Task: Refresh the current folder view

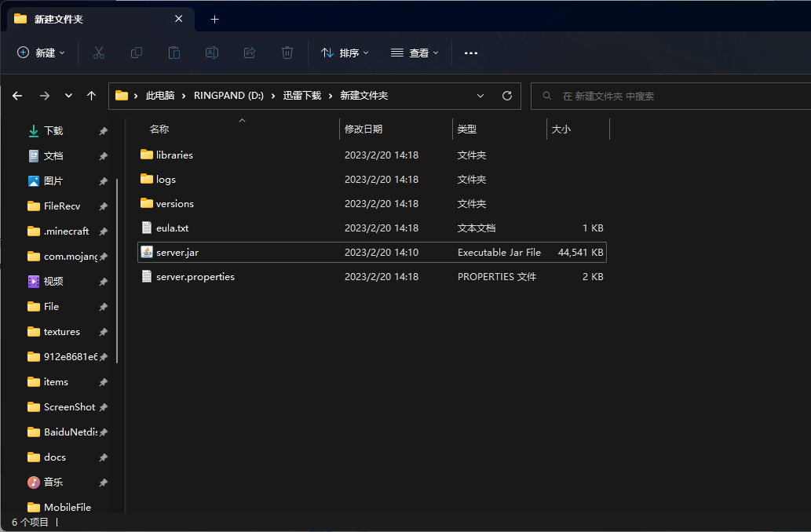Action: point(507,96)
